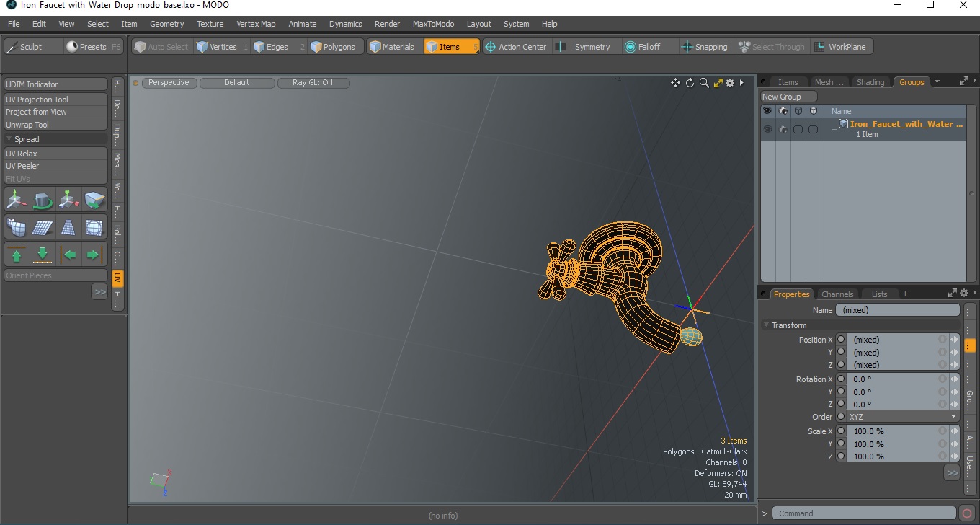Open the rotation Order XYZ dropdown
This screenshot has width=980, height=525.
click(903, 417)
